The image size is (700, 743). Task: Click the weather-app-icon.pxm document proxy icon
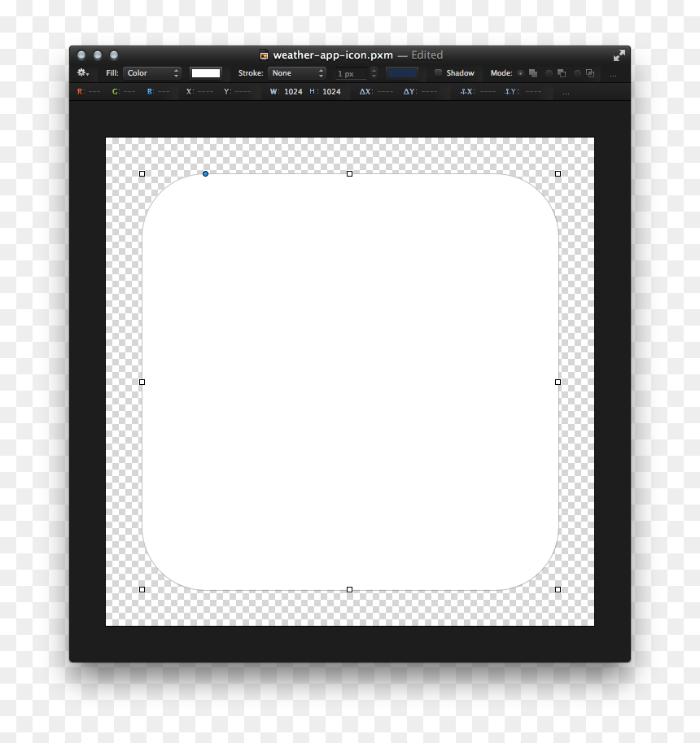tap(264, 55)
